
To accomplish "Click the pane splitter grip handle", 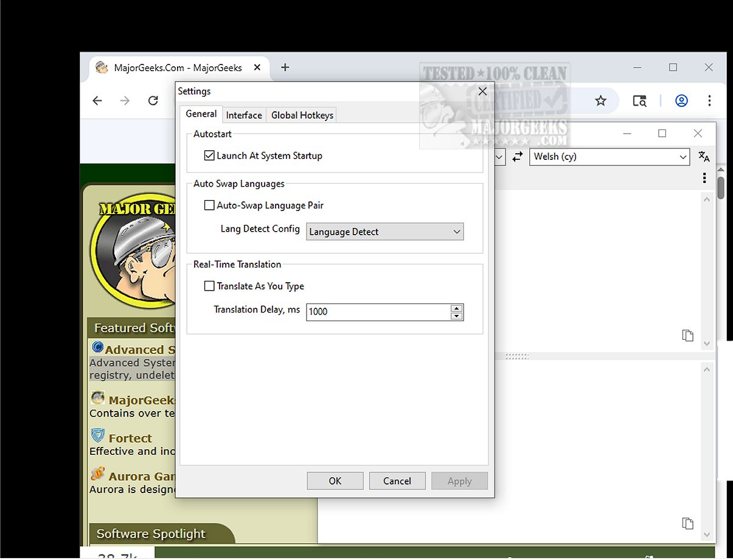I will (x=516, y=356).
